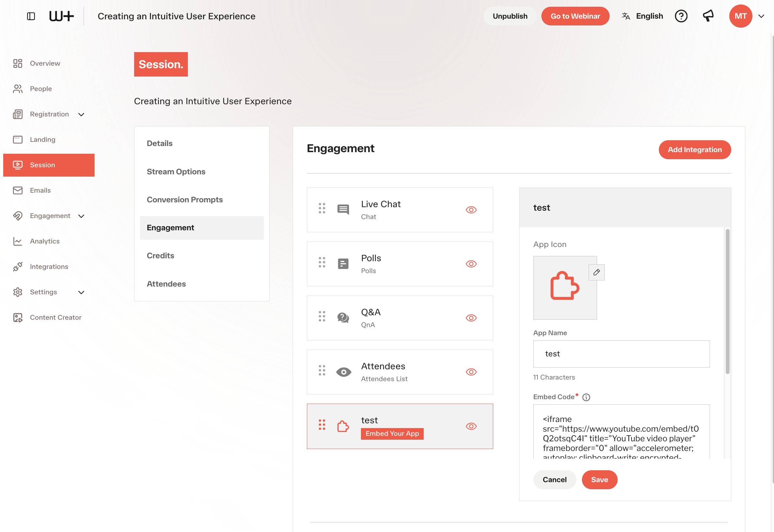774x532 pixels.
Task: Click the red Session heading label
Action: pyautogui.click(x=161, y=64)
